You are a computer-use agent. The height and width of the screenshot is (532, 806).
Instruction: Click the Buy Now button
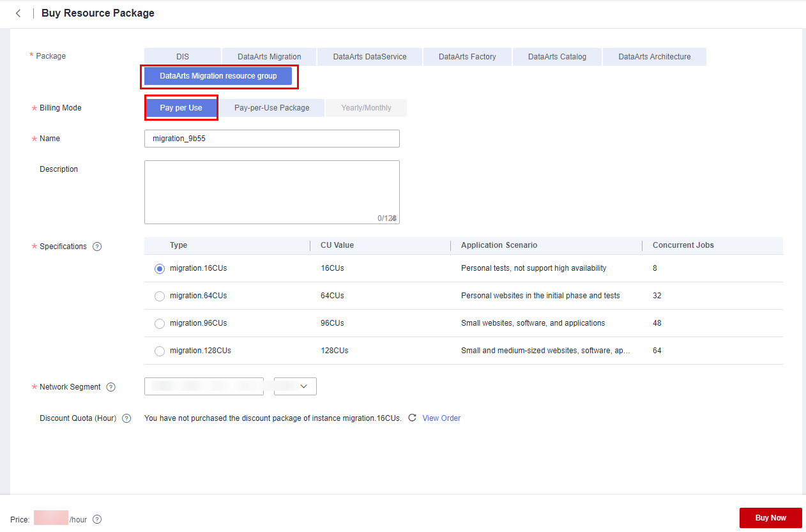pos(770,518)
